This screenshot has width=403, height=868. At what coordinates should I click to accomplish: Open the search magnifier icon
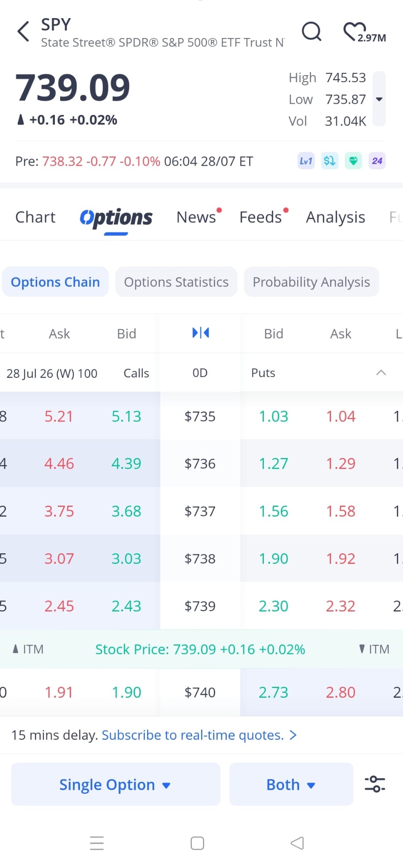(312, 31)
